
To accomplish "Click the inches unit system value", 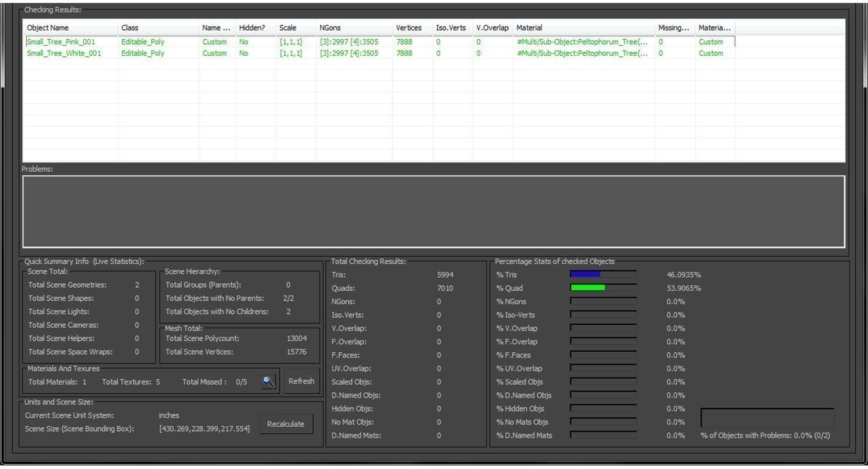I will [x=169, y=416].
